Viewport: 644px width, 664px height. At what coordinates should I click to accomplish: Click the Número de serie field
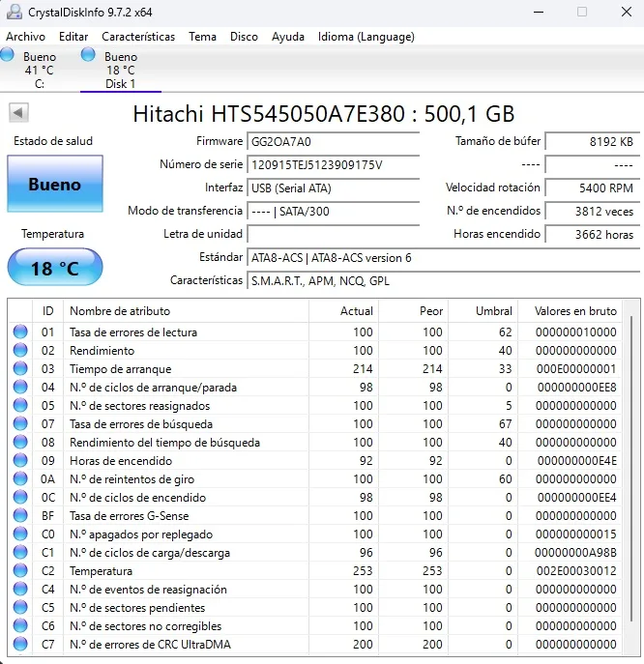coord(334,164)
